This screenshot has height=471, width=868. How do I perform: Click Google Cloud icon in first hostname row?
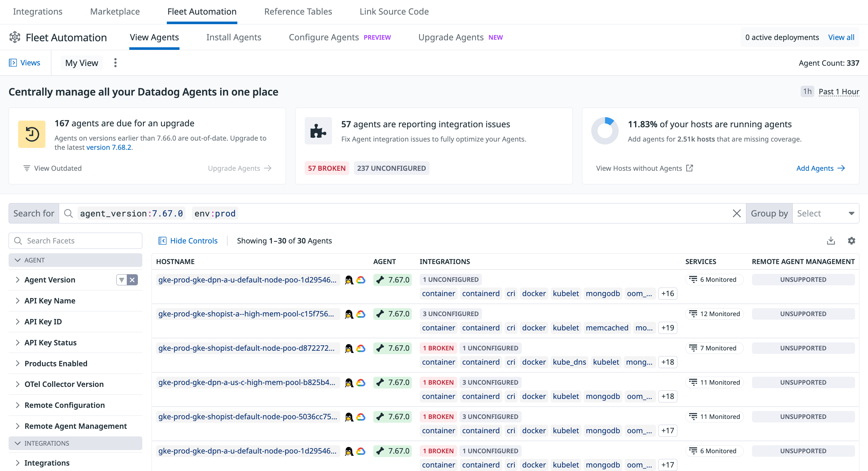pyautogui.click(x=361, y=280)
